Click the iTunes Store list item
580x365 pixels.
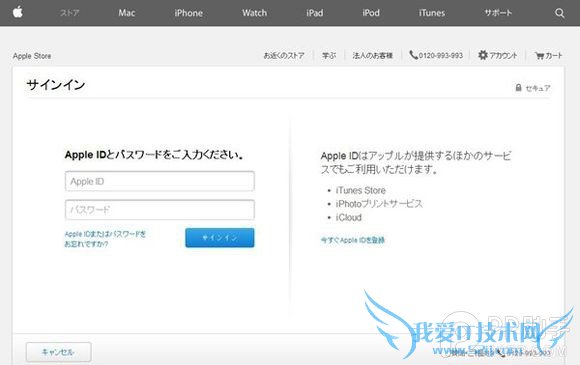[x=361, y=190]
